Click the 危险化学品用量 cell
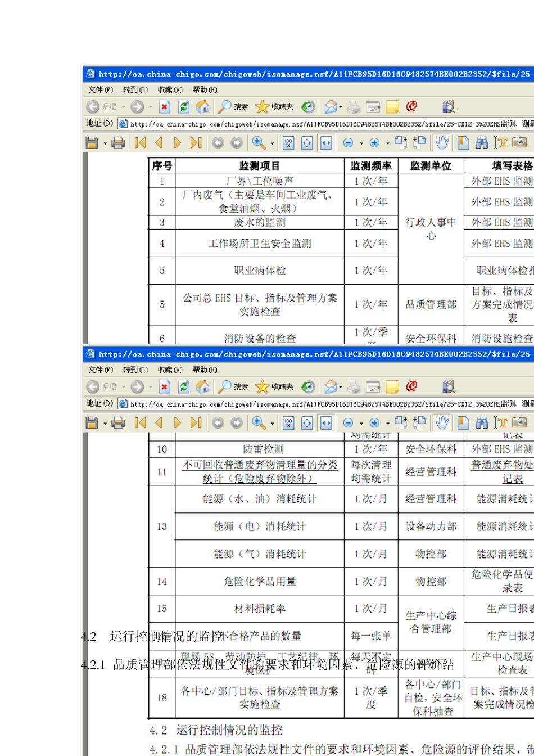Screen dimensions: 534x756 (260, 581)
